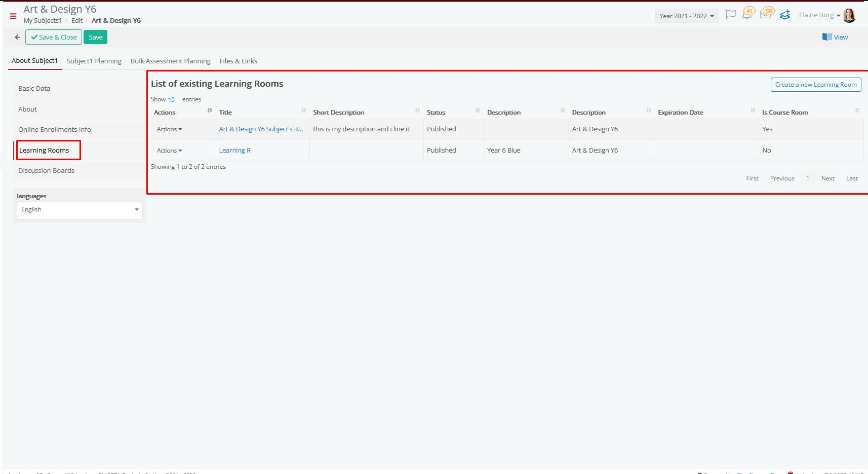The image size is (868, 474).
Task: Select Online Enrollments Info side item
Action: pos(79,129)
